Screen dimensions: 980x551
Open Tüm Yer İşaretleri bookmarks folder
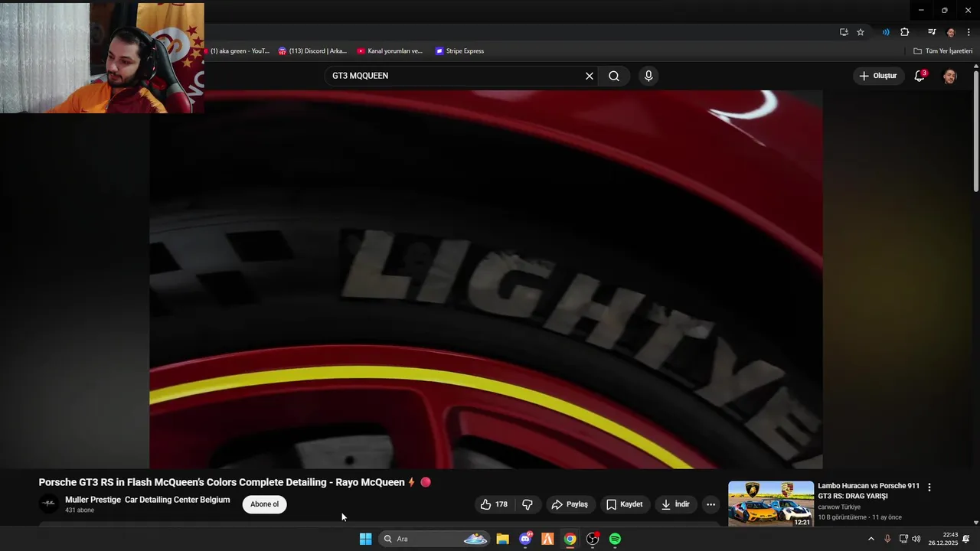click(943, 51)
